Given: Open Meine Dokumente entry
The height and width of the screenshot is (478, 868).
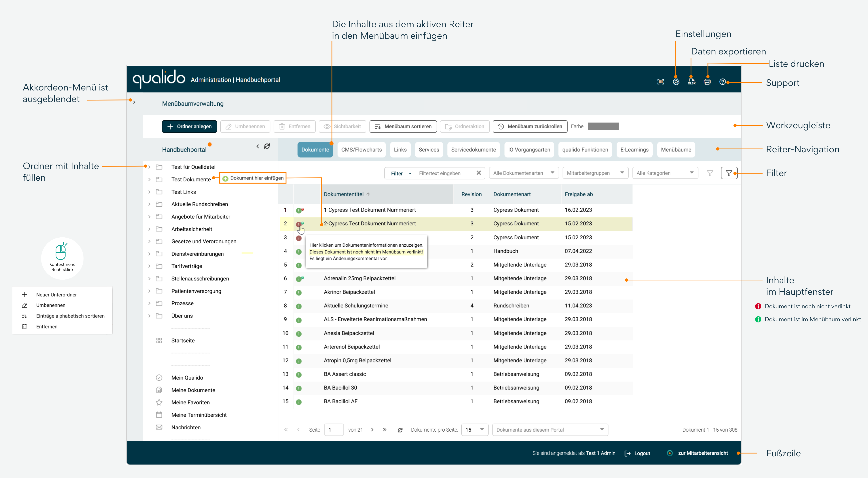Looking at the screenshot, I should 193,390.
